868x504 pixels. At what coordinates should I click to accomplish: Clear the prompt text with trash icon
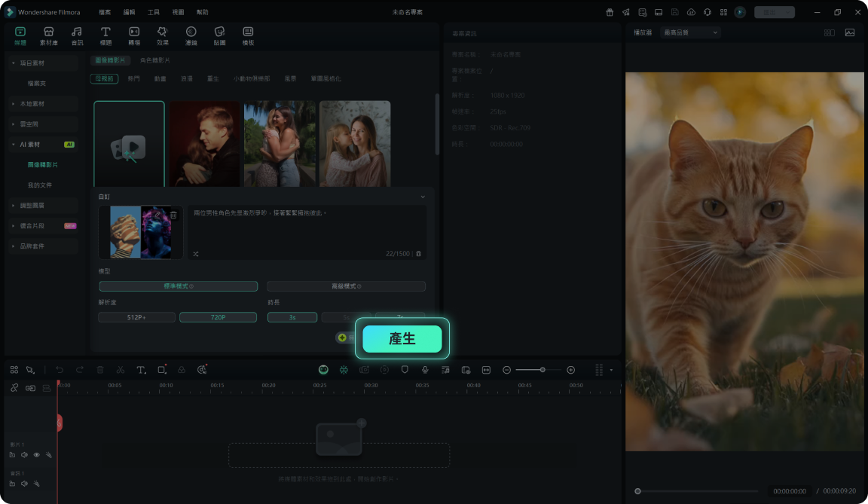coord(418,254)
